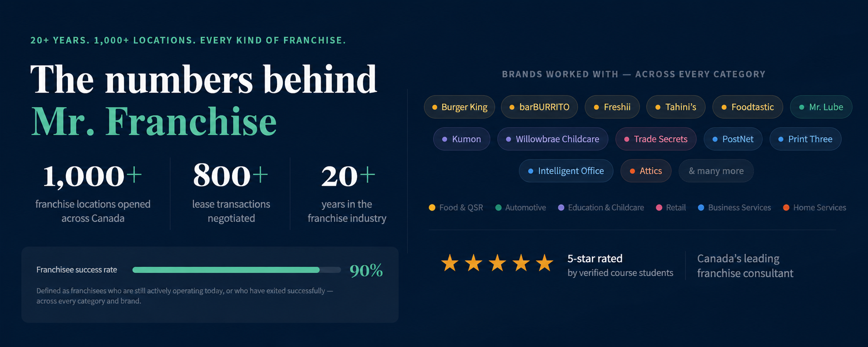The height and width of the screenshot is (347, 868).
Task: Click the '& many more' pill
Action: coord(716,171)
